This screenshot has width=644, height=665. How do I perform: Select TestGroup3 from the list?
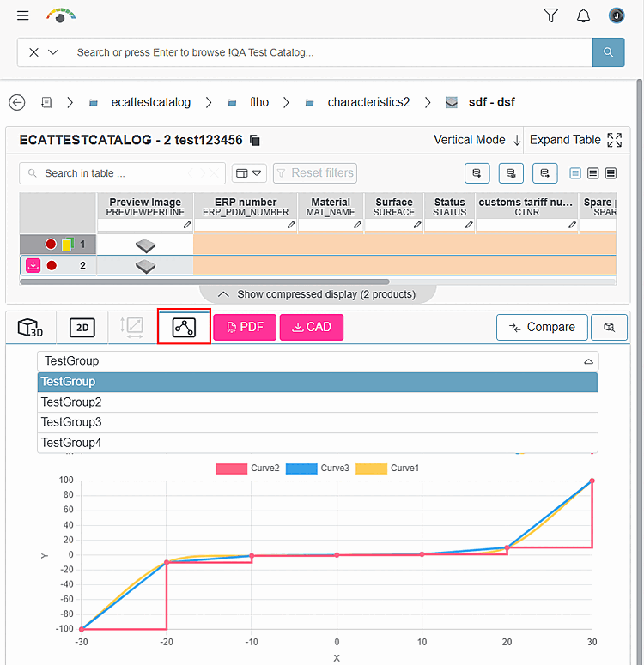tap(318, 422)
